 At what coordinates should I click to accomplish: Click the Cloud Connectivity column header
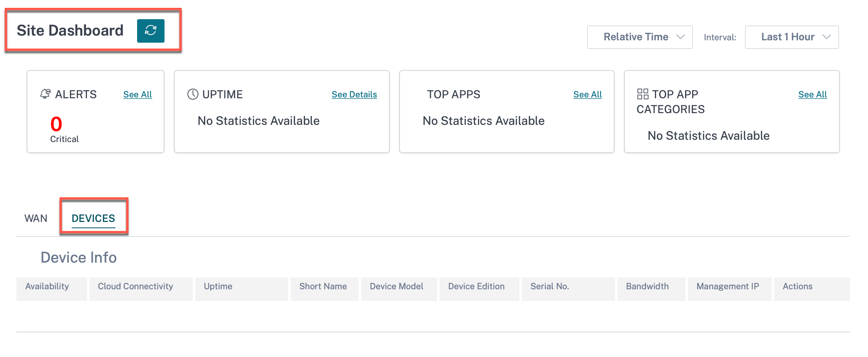point(141,289)
